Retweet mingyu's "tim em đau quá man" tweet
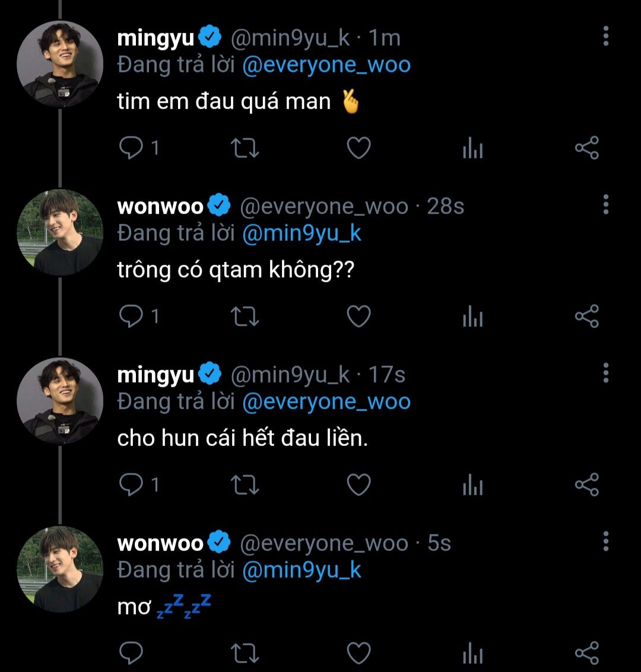The image size is (641, 672). point(244,148)
